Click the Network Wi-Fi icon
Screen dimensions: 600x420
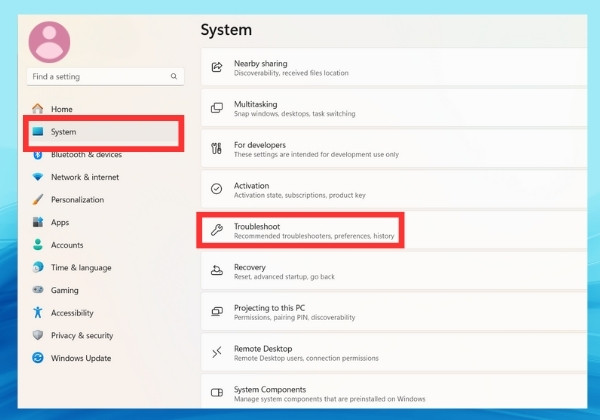pos(38,177)
